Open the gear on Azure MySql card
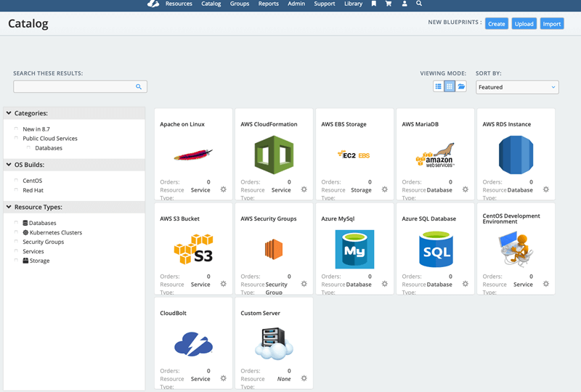The height and width of the screenshot is (392, 581). tap(385, 284)
